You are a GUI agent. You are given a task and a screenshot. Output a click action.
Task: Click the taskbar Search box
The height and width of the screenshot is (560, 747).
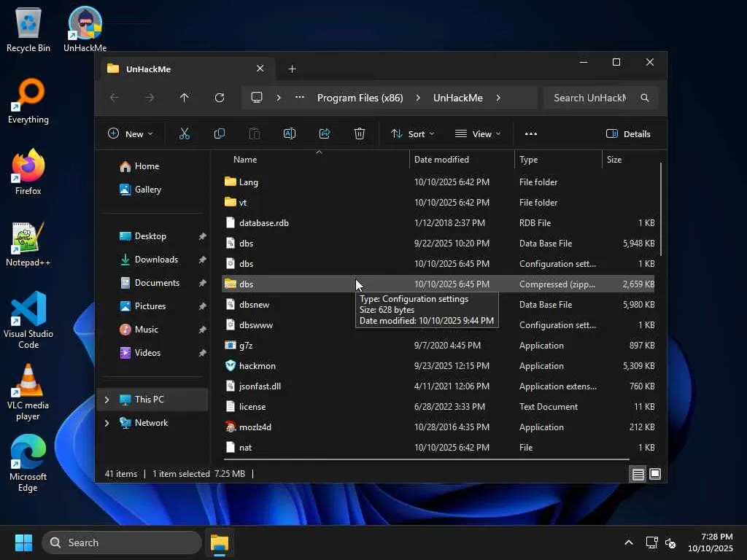click(x=122, y=542)
